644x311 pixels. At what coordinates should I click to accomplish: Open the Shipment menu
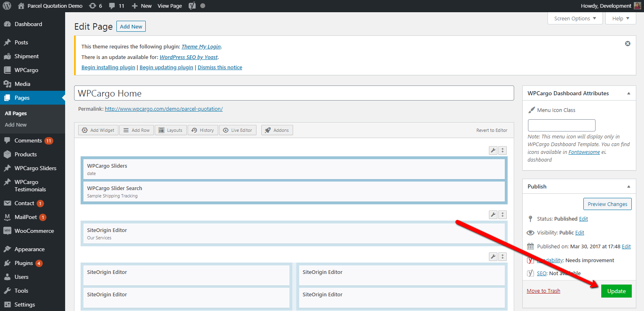(33, 56)
